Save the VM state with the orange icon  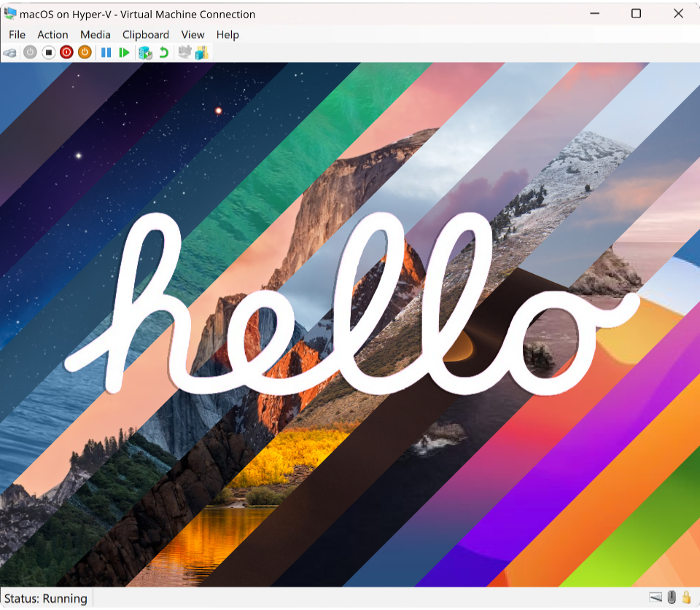tap(85, 52)
